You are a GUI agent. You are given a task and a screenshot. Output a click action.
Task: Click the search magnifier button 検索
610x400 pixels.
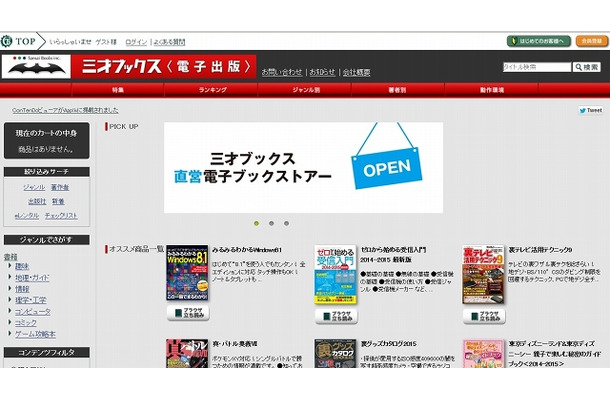[587, 67]
